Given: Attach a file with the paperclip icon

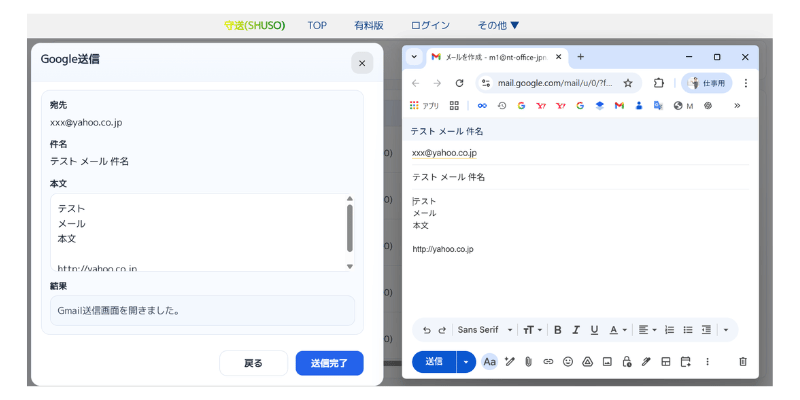Looking at the screenshot, I should [x=529, y=362].
